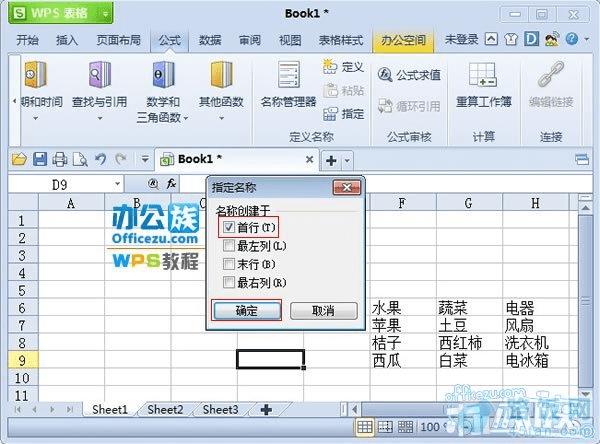This screenshot has width=600, height=444.
Task: Toggle the 首行(T) checkbox
Action: pos(229,227)
